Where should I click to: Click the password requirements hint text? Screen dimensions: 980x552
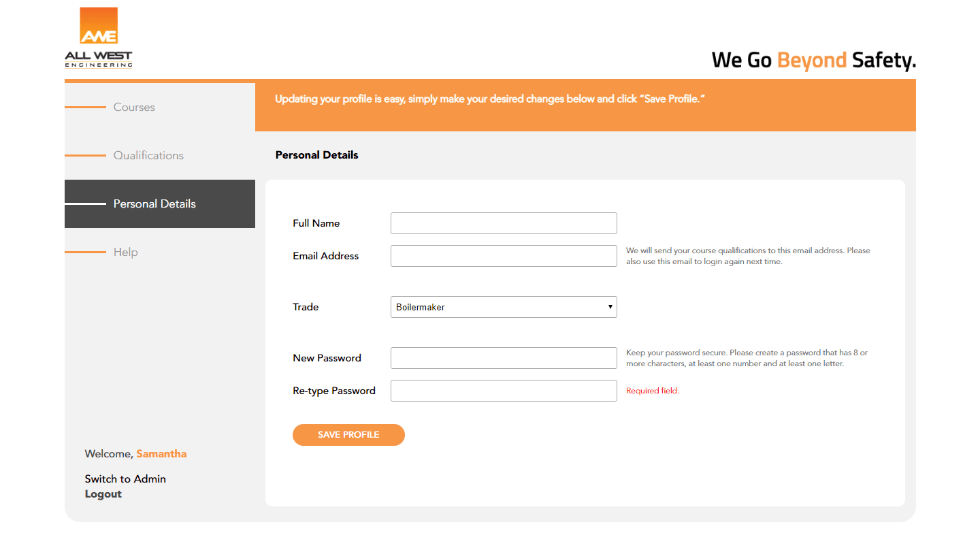pos(747,358)
